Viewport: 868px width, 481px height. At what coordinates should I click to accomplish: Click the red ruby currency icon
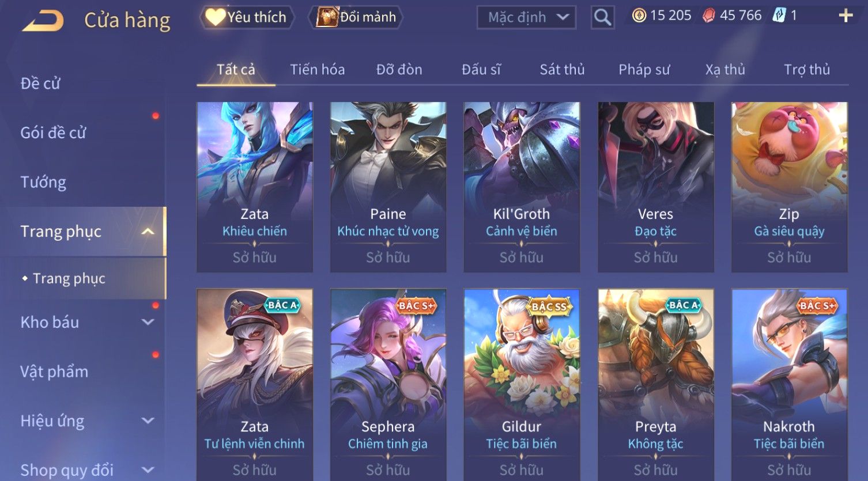(x=708, y=16)
